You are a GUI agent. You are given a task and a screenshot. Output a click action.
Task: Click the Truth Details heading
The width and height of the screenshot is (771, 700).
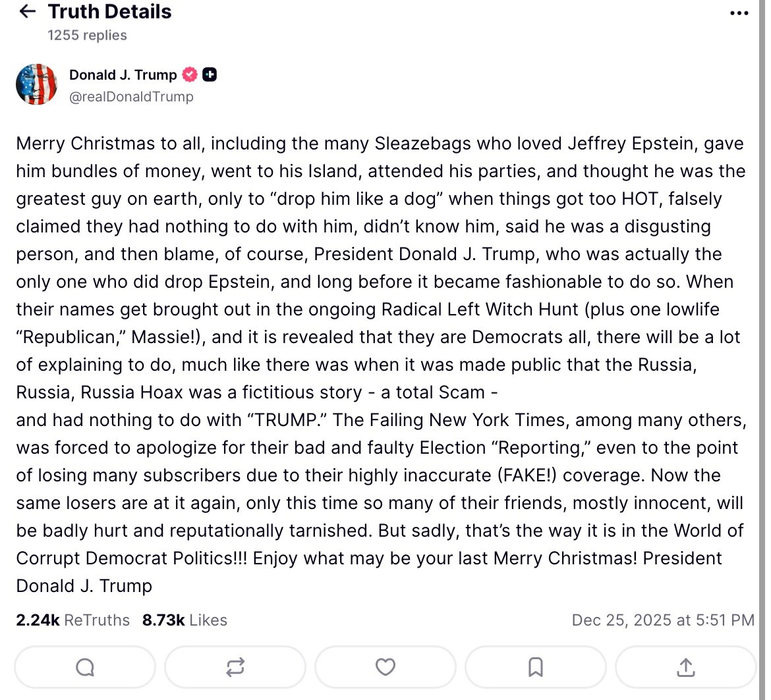click(109, 12)
